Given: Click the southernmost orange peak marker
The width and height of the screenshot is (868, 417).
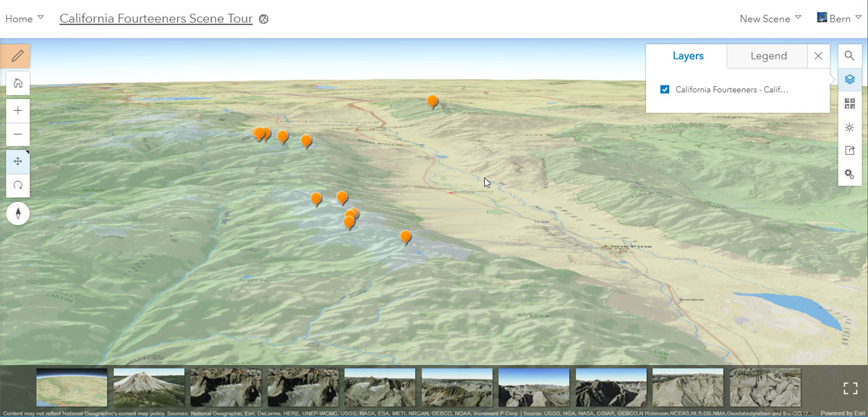Looking at the screenshot, I should coord(406,237).
